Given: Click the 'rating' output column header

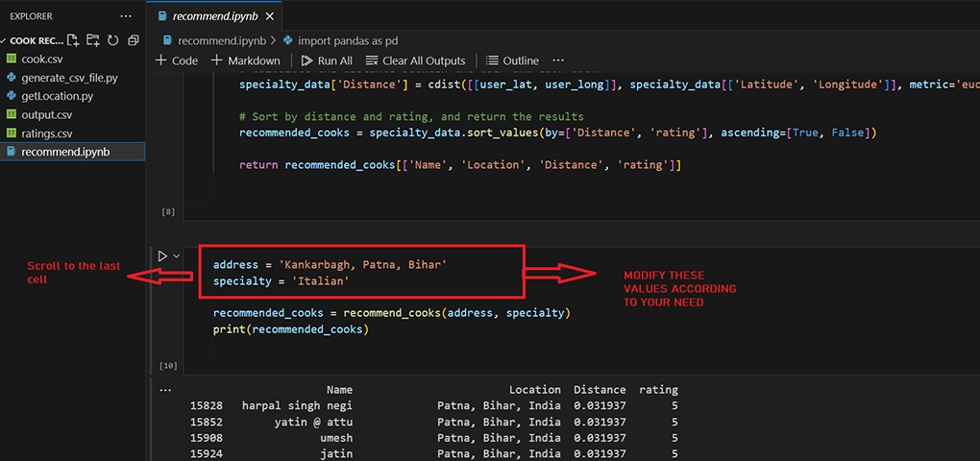Looking at the screenshot, I should (x=659, y=390).
